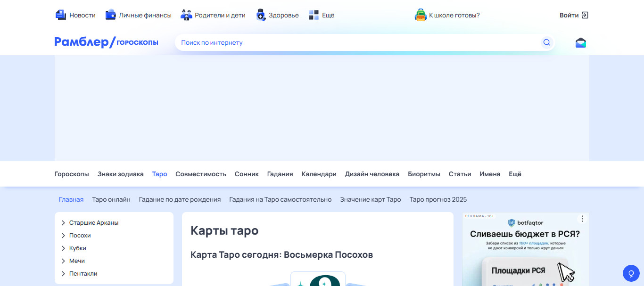
Task: Click the Здоровье medical icon
Action: [x=261, y=15]
